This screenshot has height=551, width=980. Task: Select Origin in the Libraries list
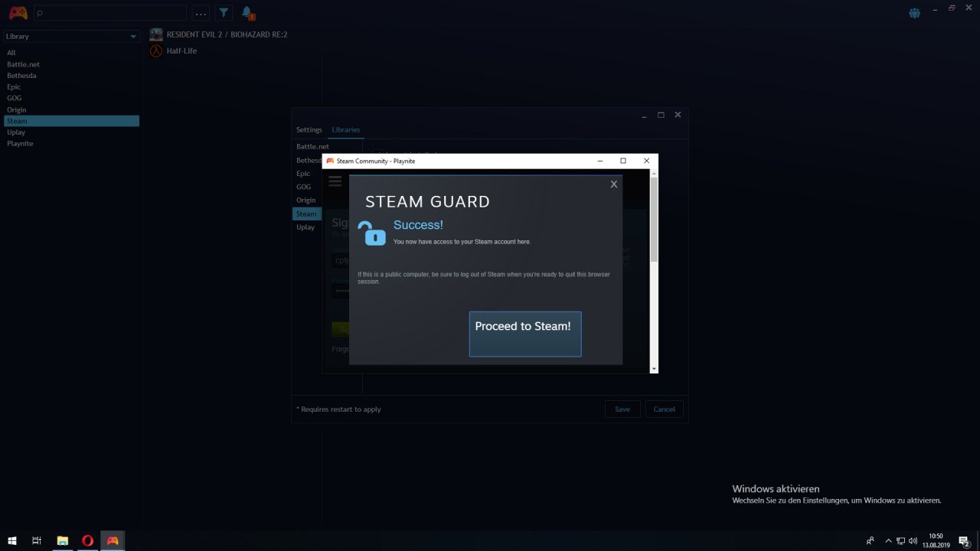point(305,201)
